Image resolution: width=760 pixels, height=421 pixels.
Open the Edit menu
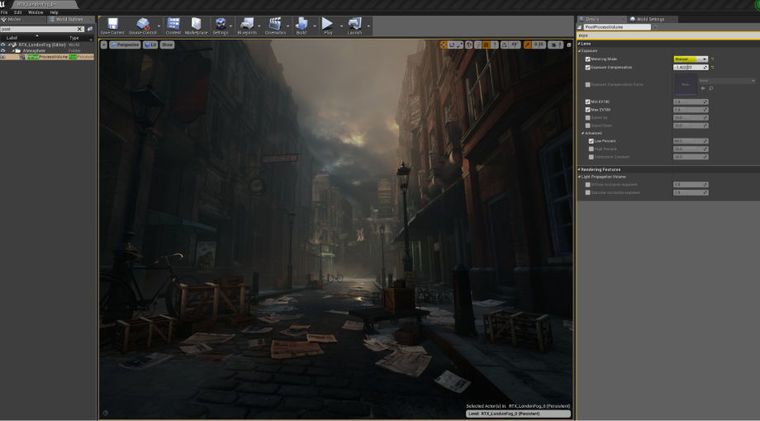pyautogui.click(x=18, y=12)
